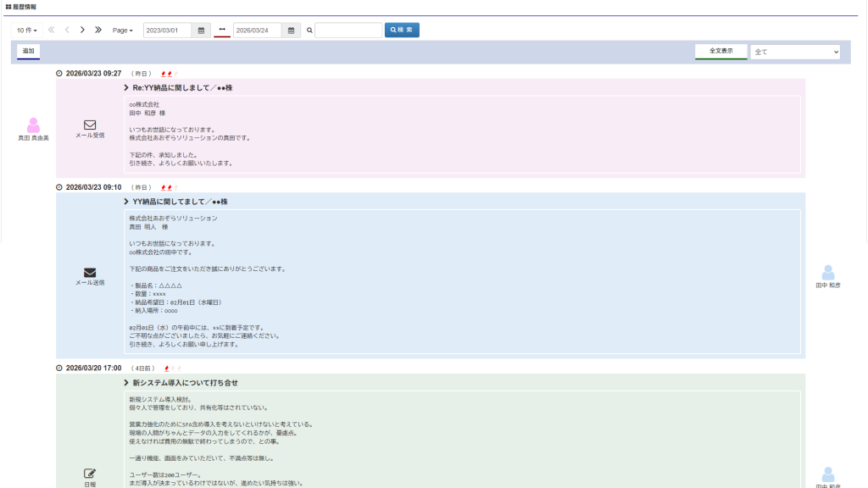Toggle the 全文表示 full text display

point(721,52)
